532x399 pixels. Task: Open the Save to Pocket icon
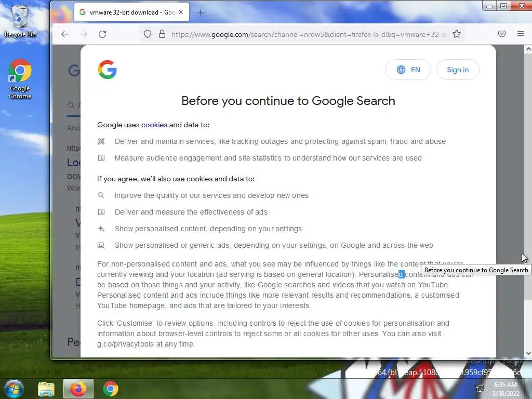point(502,34)
